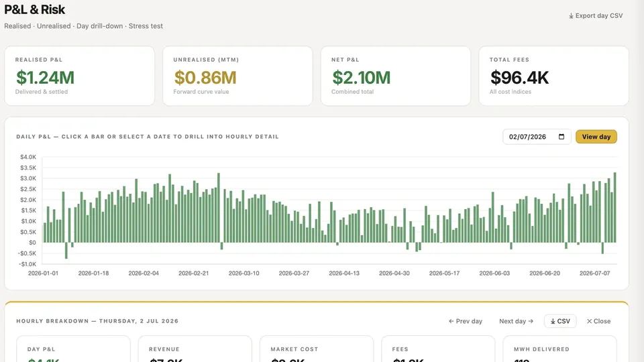Click the Forward curve value caption

pyautogui.click(x=201, y=92)
